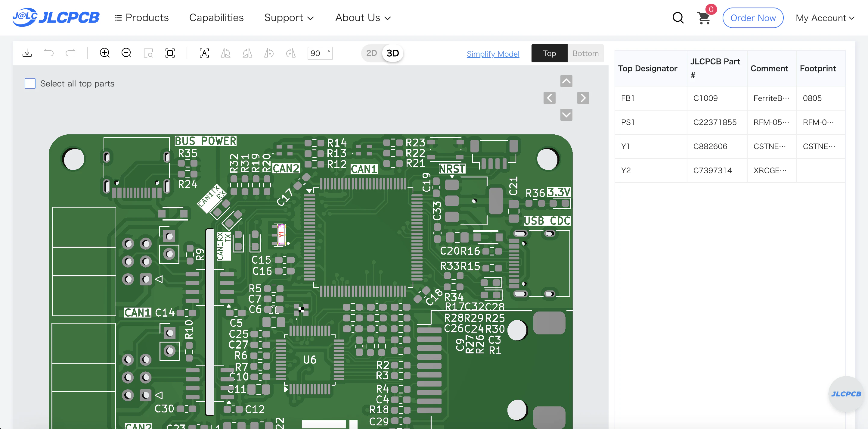Switch view to 2D mode

pyautogui.click(x=371, y=53)
